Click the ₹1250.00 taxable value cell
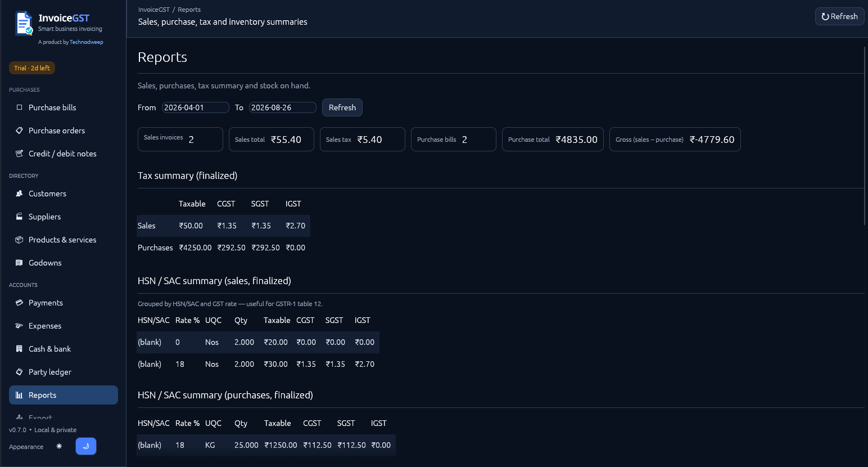The width and height of the screenshot is (868, 467). coord(281,445)
